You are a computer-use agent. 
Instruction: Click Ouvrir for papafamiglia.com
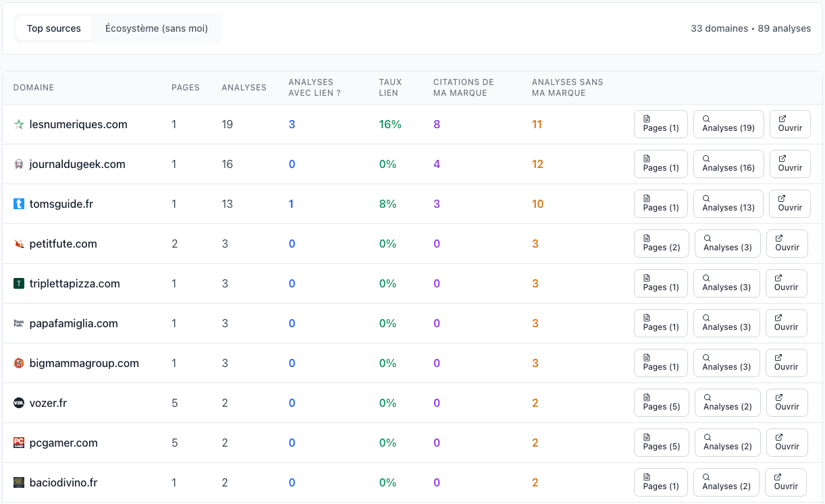pyautogui.click(x=787, y=323)
